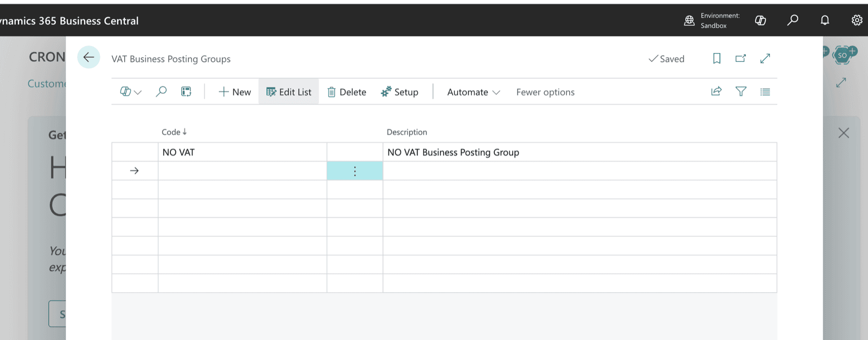This screenshot has height=340, width=868.
Task: Expand the page with diagonal arrows icon
Action: click(x=765, y=59)
